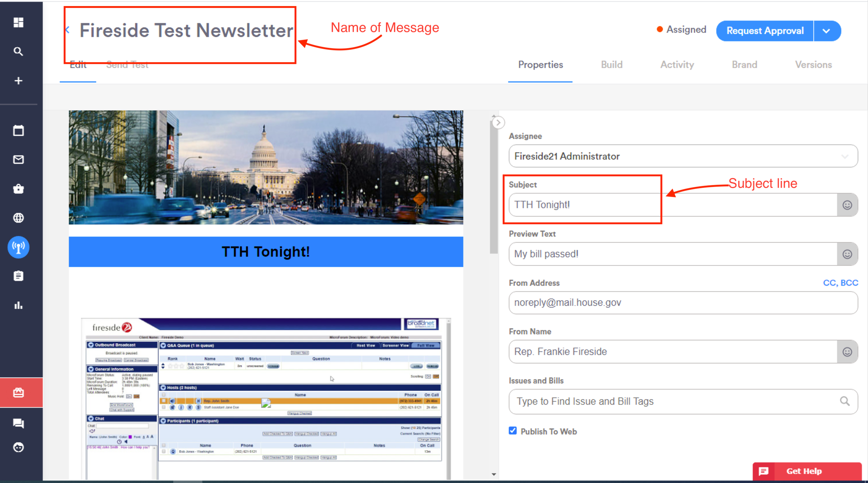The image size is (868, 483).
Task: Open the clipboard icon in the sidebar
Action: 18,276
